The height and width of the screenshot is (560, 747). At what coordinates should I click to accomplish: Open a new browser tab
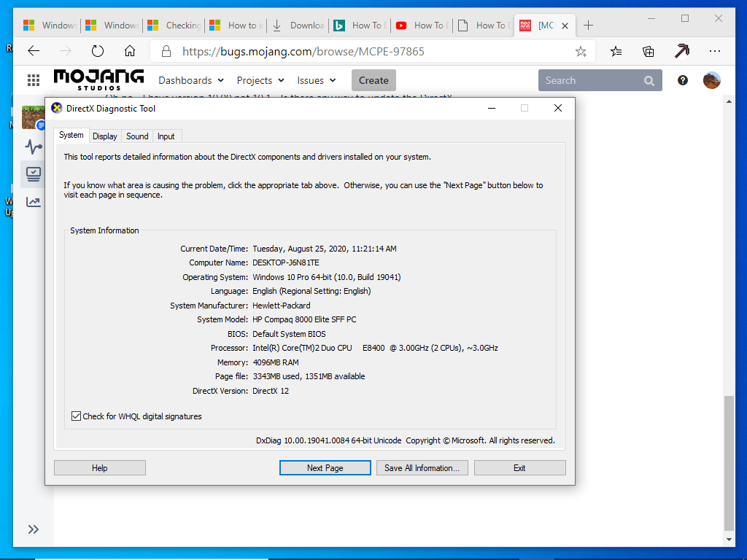coord(589,26)
